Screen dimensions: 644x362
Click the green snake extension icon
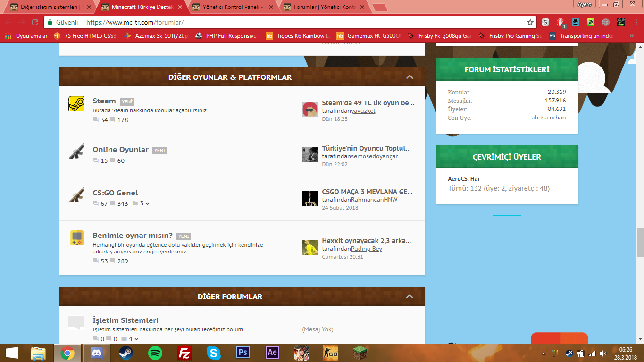[x=621, y=22]
